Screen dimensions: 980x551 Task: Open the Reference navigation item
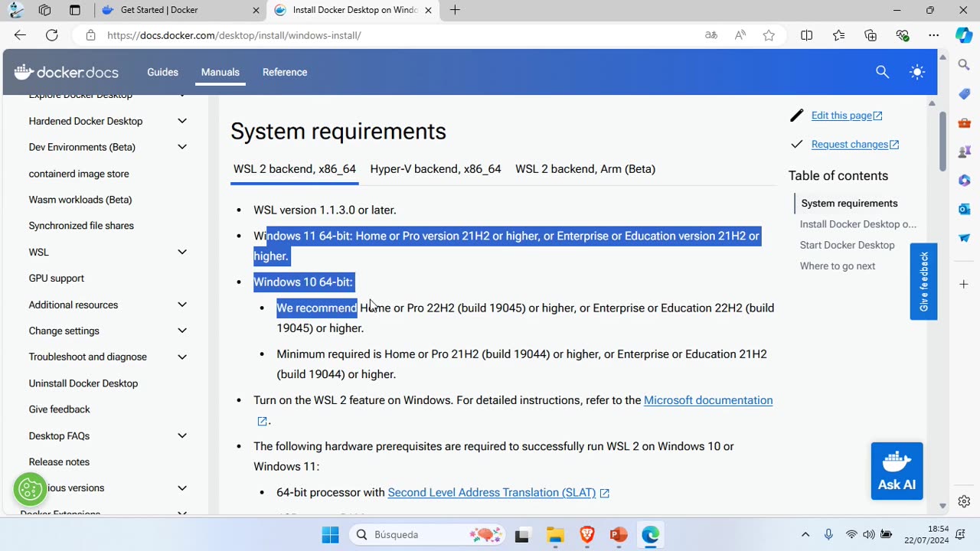click(x=285, y=72)
